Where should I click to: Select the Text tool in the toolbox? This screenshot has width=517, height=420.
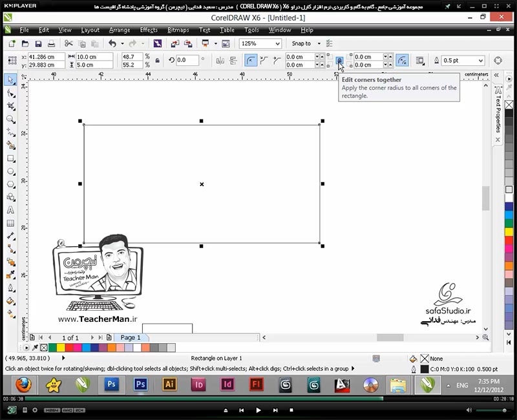[10, 210]
